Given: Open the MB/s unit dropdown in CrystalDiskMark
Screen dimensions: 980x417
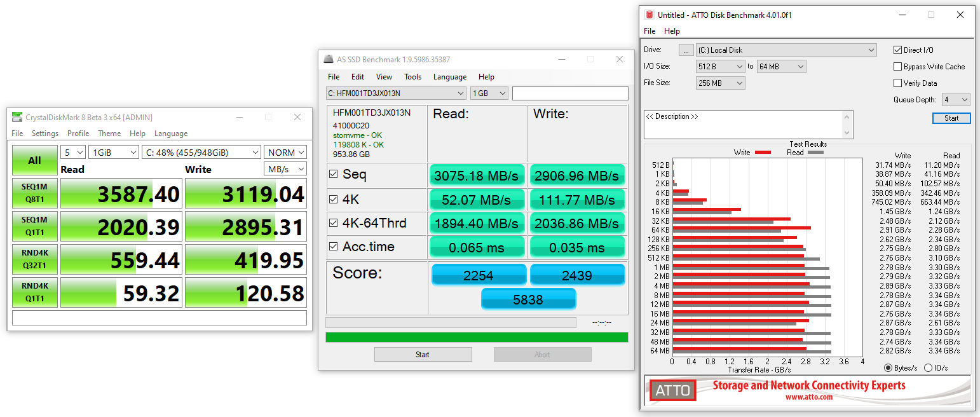Looking at the screenshot, I should [x=285, y=169].
